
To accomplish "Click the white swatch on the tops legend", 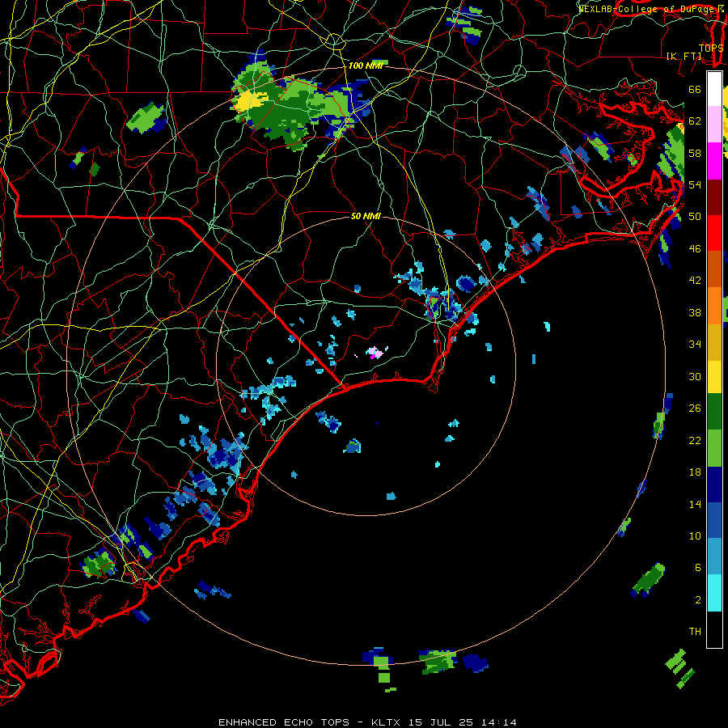I will point(714,89).
